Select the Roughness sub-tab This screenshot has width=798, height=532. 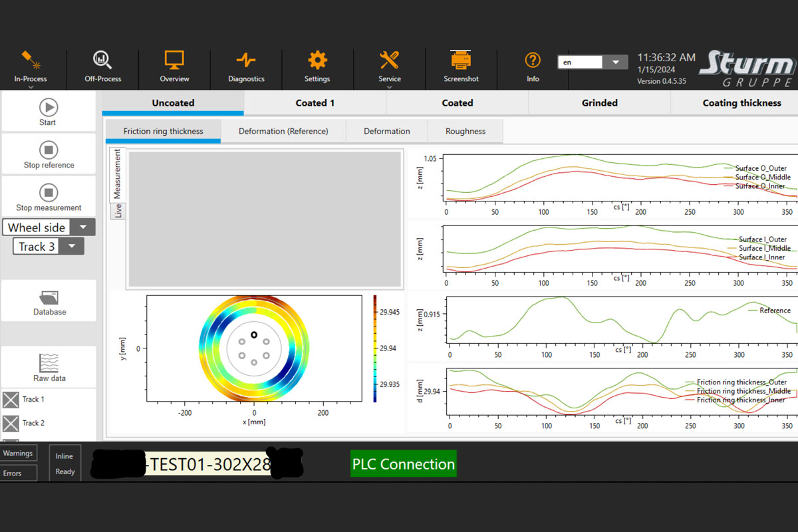point(465,131)
